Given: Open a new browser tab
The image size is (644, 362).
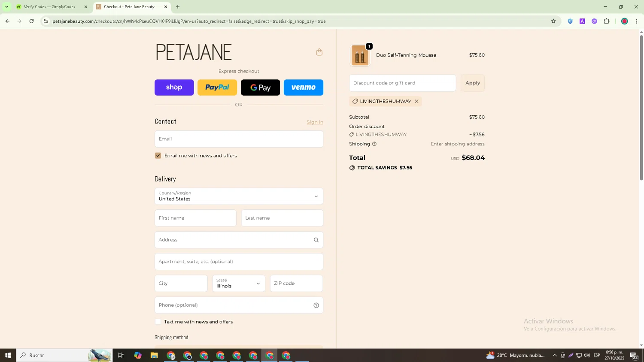Looking at the screenshot, I should (178, 7).
